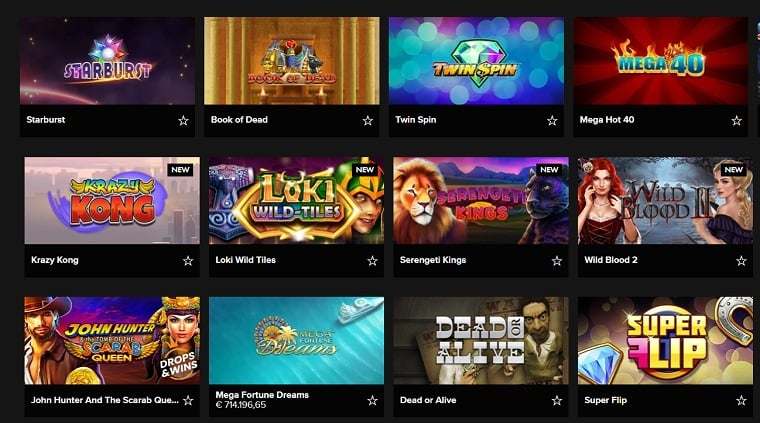Click the star icon beside Mega Hot 40
The image size is (760, 423).
coord(736,120)
